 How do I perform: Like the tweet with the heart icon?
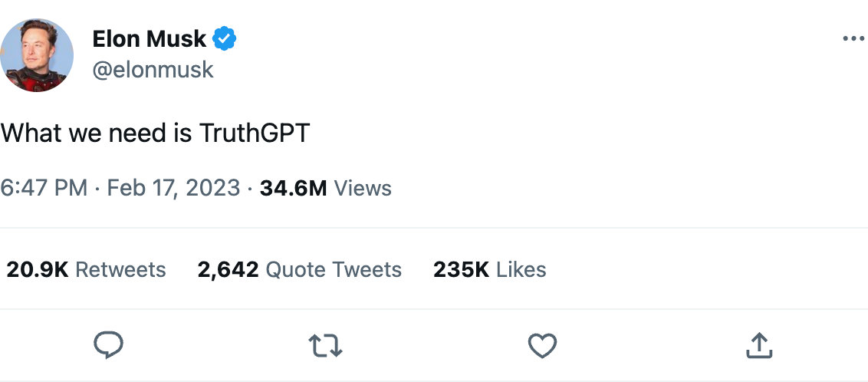pyautogui.click(x=542, y=346)
